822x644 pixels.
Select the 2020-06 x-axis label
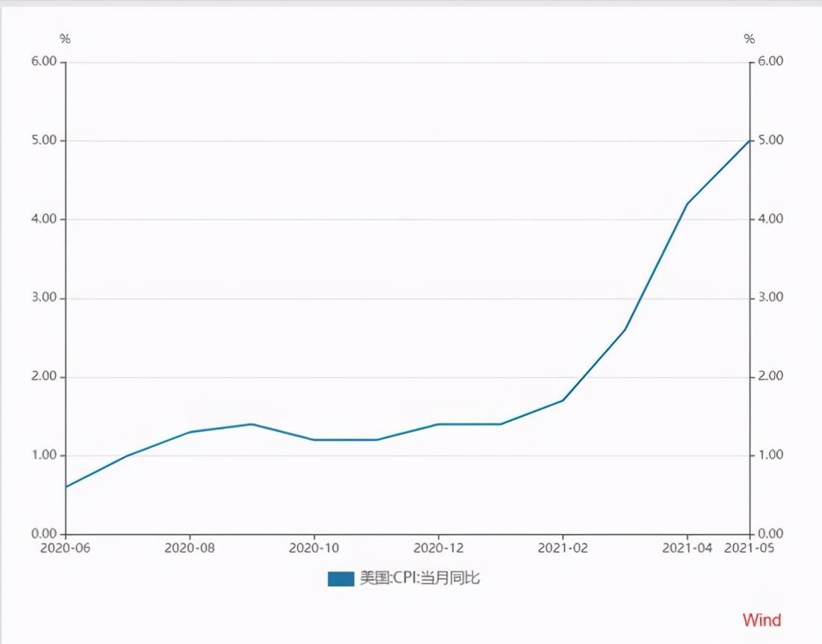(x=66, y=548)
